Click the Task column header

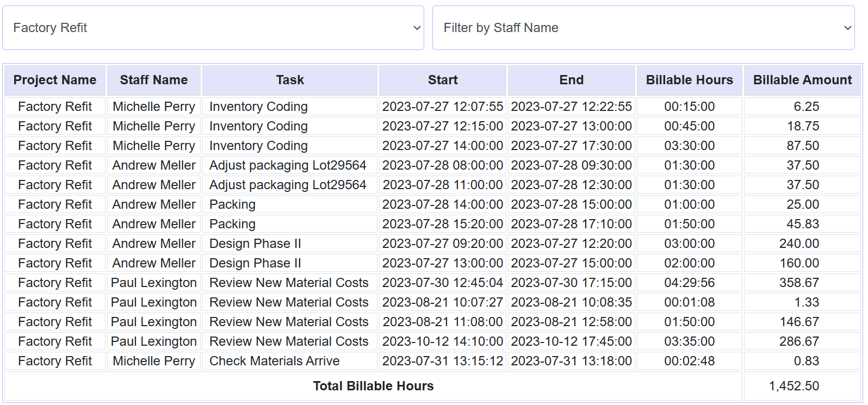pos(289,79)
